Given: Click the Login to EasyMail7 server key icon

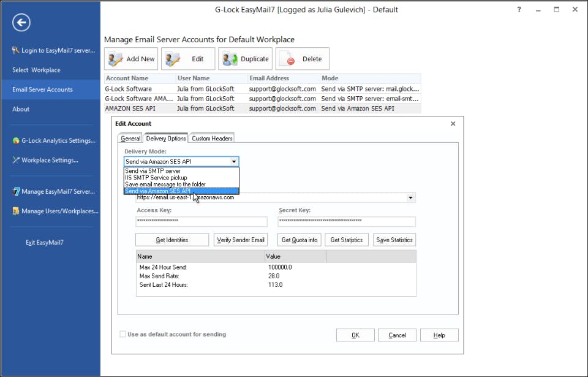Looking at the screenshot, I should pos(16,50).
